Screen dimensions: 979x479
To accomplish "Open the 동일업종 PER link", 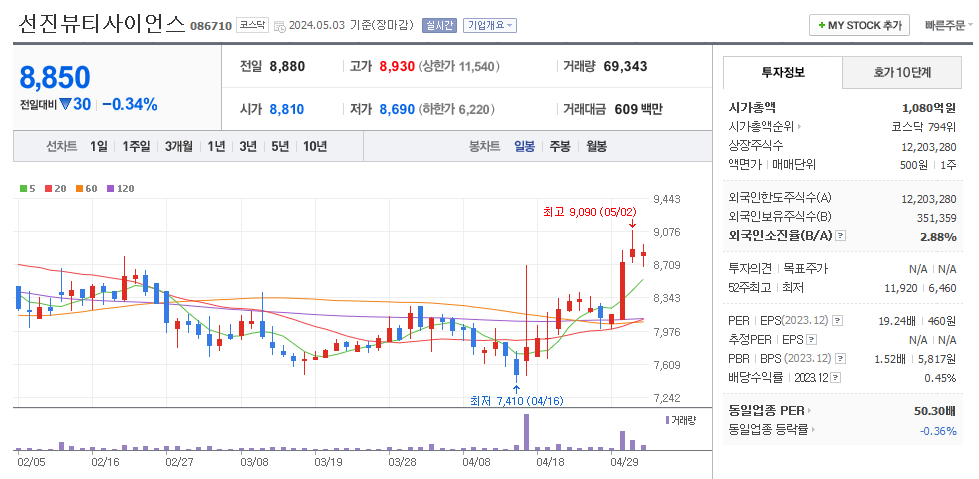I will 767,411.
